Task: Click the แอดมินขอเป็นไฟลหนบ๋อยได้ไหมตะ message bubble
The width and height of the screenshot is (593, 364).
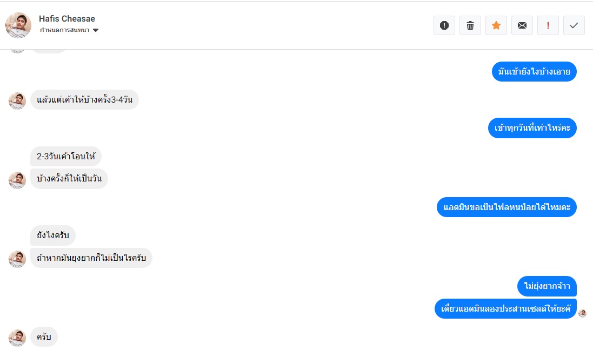Action: click(507, 207)
